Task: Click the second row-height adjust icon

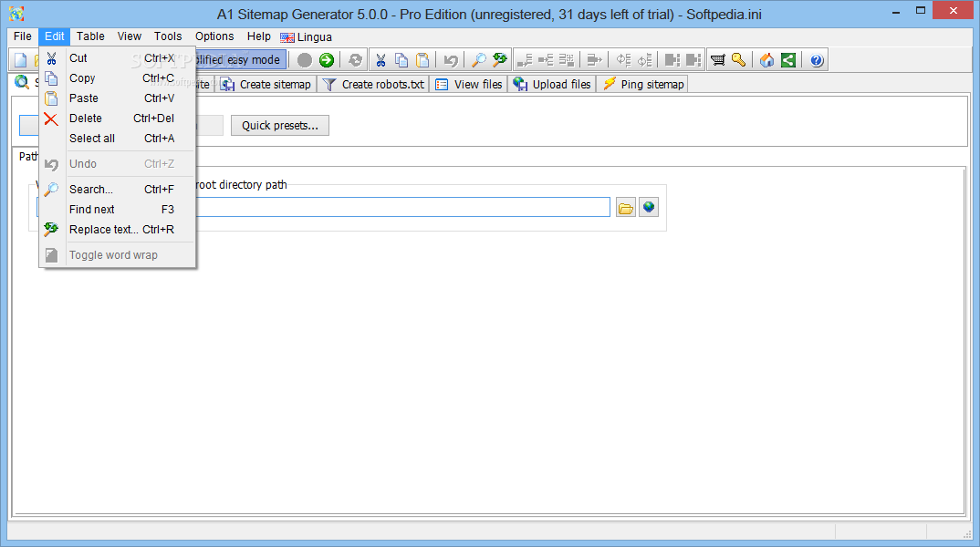Action: (644, 60)
